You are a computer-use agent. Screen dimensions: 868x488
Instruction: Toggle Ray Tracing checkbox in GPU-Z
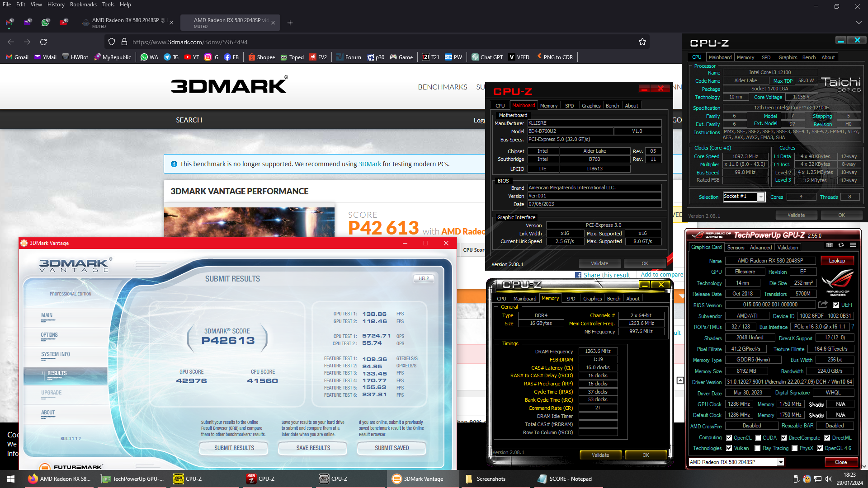758,448
